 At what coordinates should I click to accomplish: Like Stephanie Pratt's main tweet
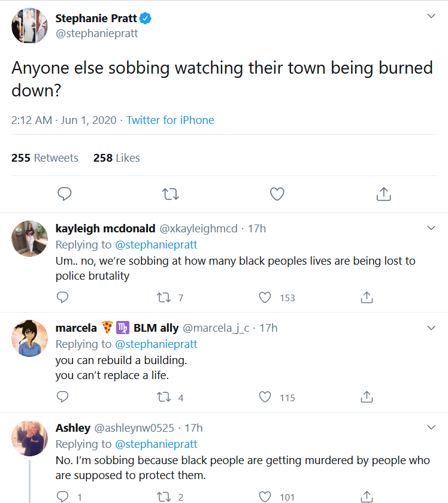(x=277, y=193)
